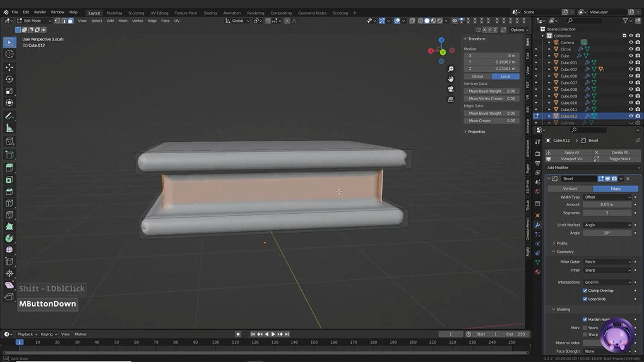644x362 pixels.
Task: Open the Add Modifier menu
Action: (x=593, y=168)
